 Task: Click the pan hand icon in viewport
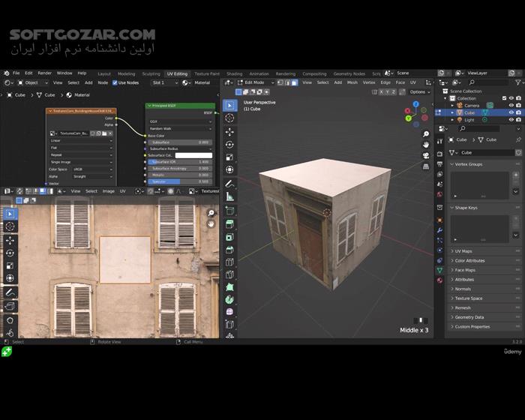coord(425,143)
